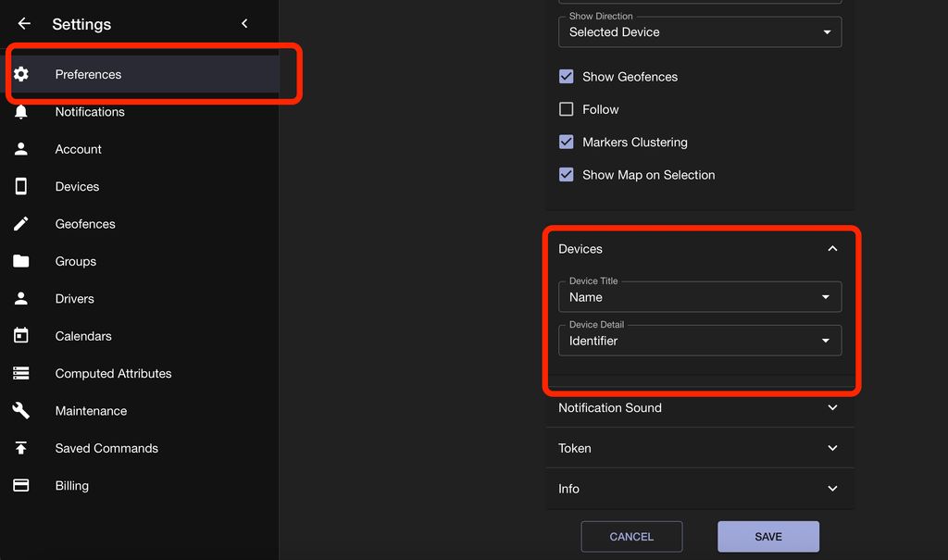Click the Calendars icon in sidebar
The image size is (948, 560).
(x=21, y=336)
